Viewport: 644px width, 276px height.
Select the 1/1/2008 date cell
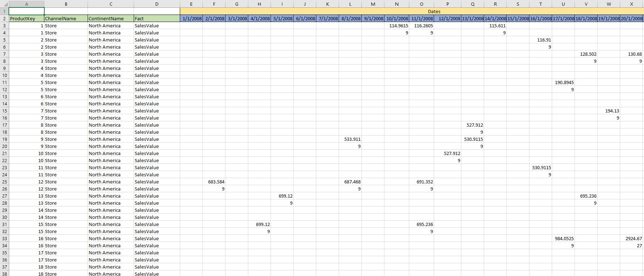point(191,18)
